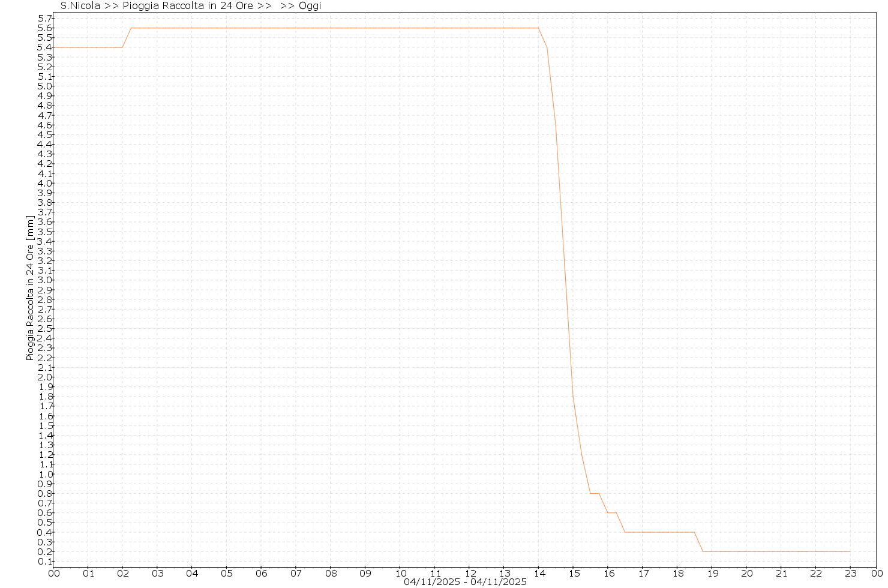Click the 3.0 value on the y-axis
The image size is (888, 588).
[x=45, y=280]
